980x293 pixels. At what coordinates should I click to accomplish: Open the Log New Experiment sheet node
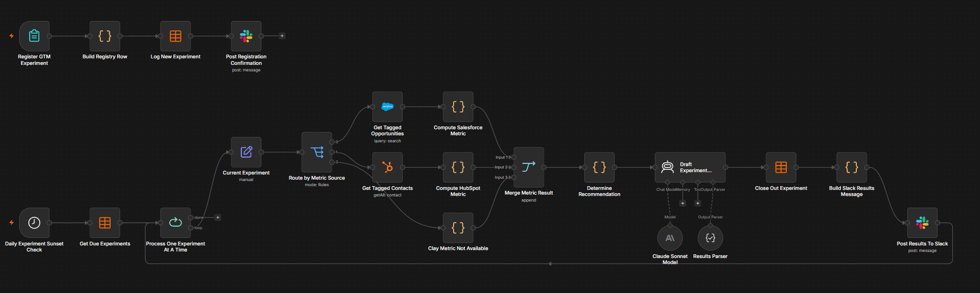pyautogui.click(x=175, y=36)
